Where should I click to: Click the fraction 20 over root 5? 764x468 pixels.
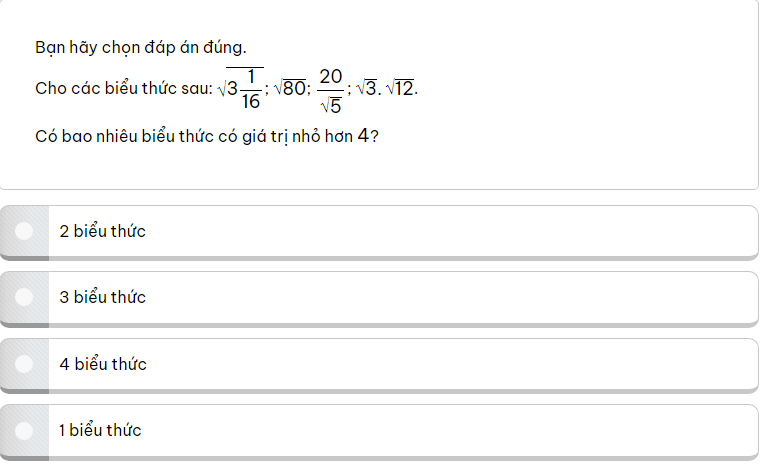pos(330,89)
